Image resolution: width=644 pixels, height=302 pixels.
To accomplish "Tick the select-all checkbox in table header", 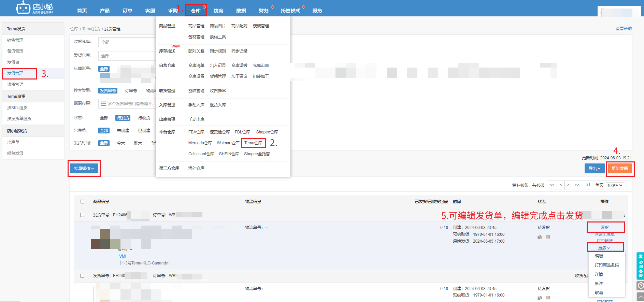I will (x=82, y=202).
